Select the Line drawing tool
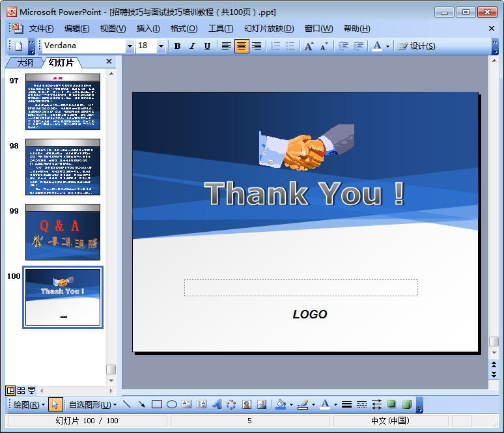The width and height of the screenshot is (504, 433). (x=126, y=404)
